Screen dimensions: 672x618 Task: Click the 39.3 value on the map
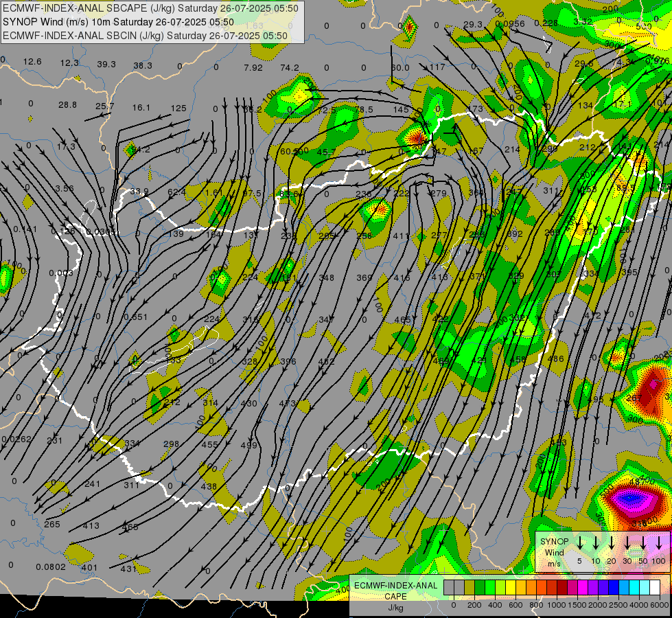[x=106, y=64]
